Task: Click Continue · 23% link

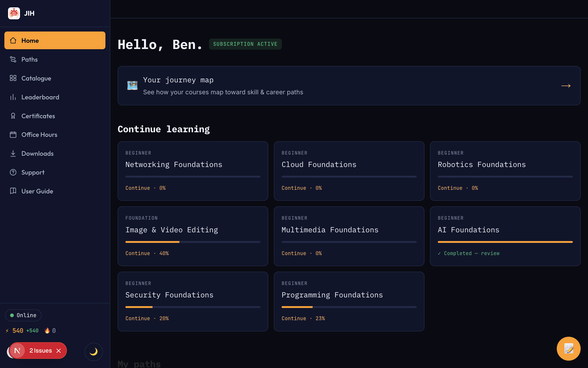Action: click(x=303, y=318)
